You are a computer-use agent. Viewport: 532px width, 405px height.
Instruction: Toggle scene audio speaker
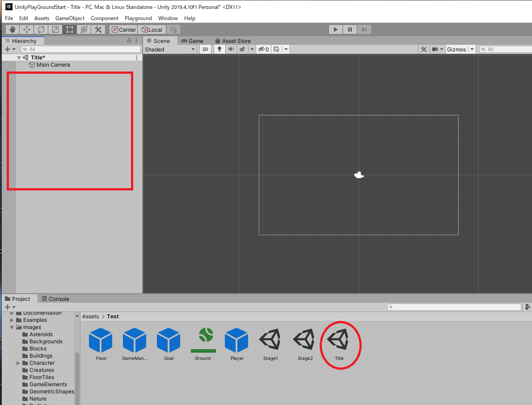(x=231, y=50)
